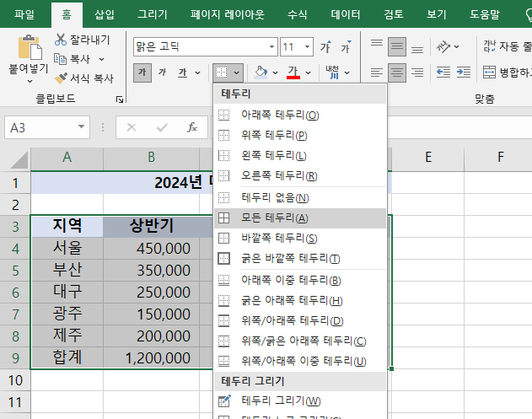Expand the font color dropdown arrow
532x419 pixels.
(x=308, y=73)
